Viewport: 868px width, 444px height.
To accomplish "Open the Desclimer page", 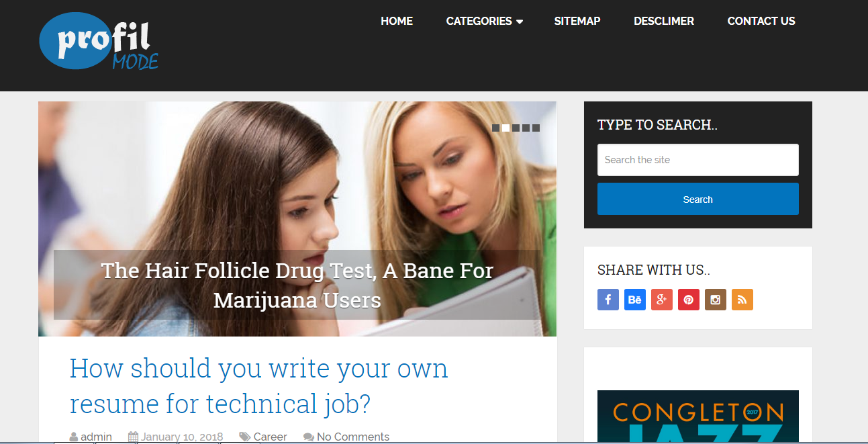I will pos(664,21).
